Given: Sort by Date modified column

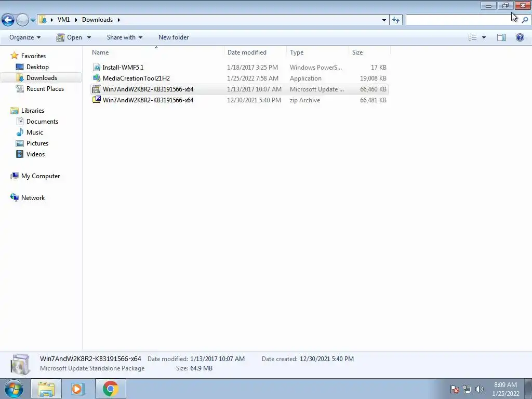Looking at the screenshot, I should [255, 52].
